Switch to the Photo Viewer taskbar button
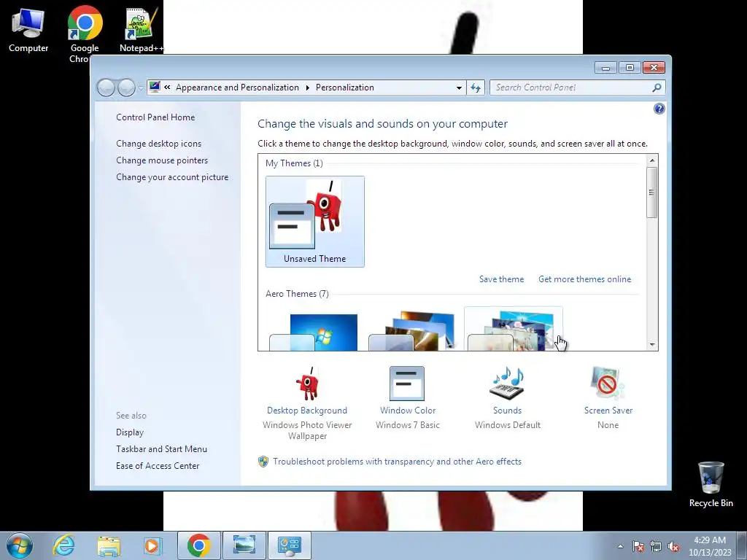Screen dimensions: 747x560 pyautogui.click(x=244, y=545)
